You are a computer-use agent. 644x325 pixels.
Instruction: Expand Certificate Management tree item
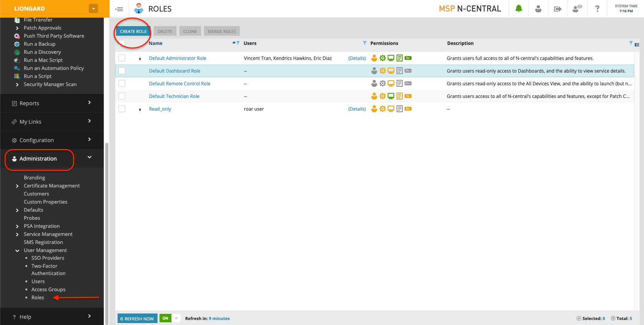pos(17,186)
